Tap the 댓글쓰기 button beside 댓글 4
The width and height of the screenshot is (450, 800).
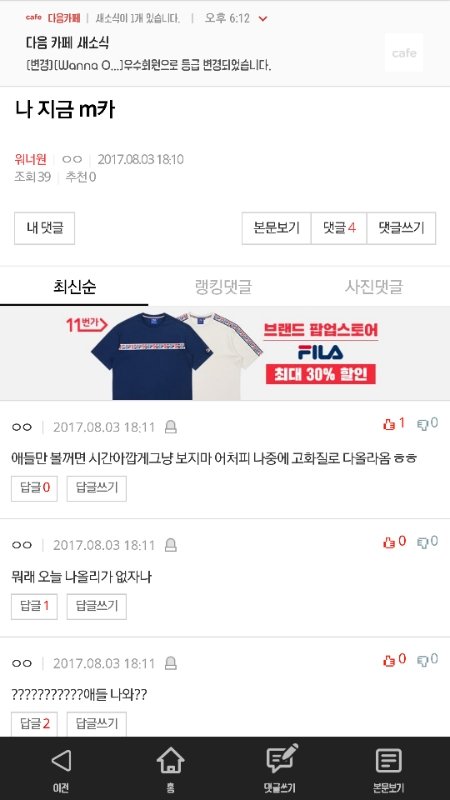pos(401,228)
